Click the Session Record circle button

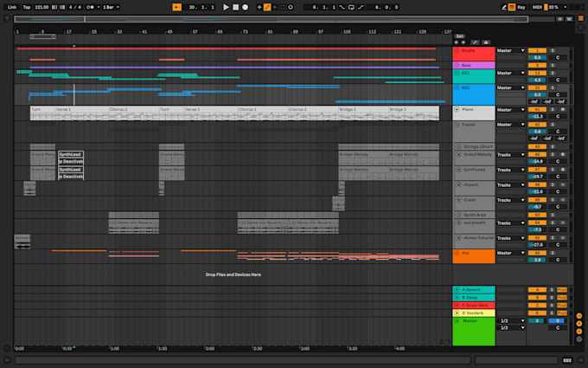(x=291, y=7)
